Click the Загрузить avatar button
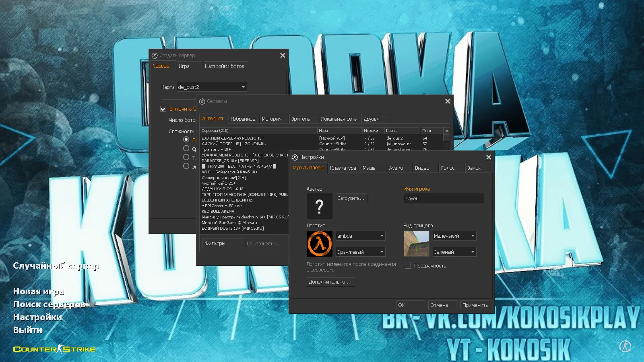Screen dimensions: 644x362 coord(351,198)
